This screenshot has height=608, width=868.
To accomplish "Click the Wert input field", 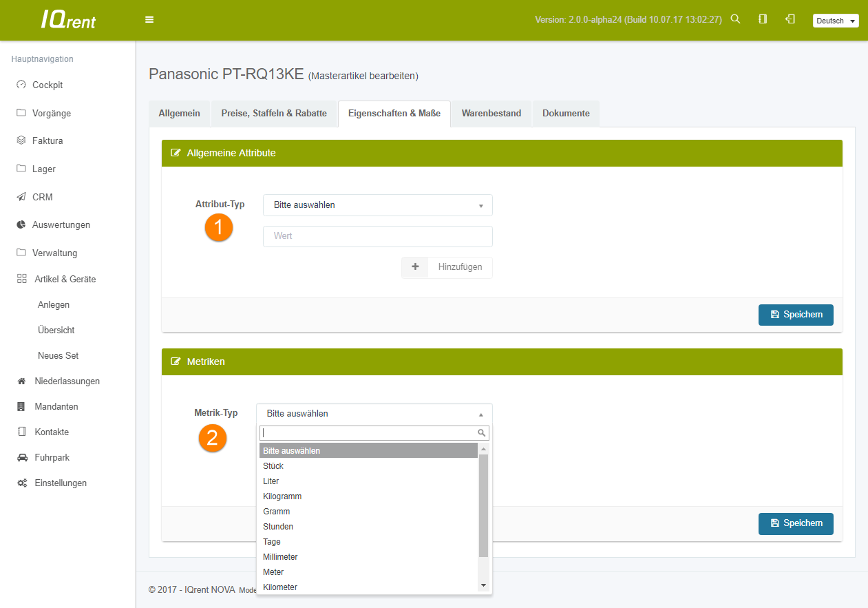I will point(378,236).
